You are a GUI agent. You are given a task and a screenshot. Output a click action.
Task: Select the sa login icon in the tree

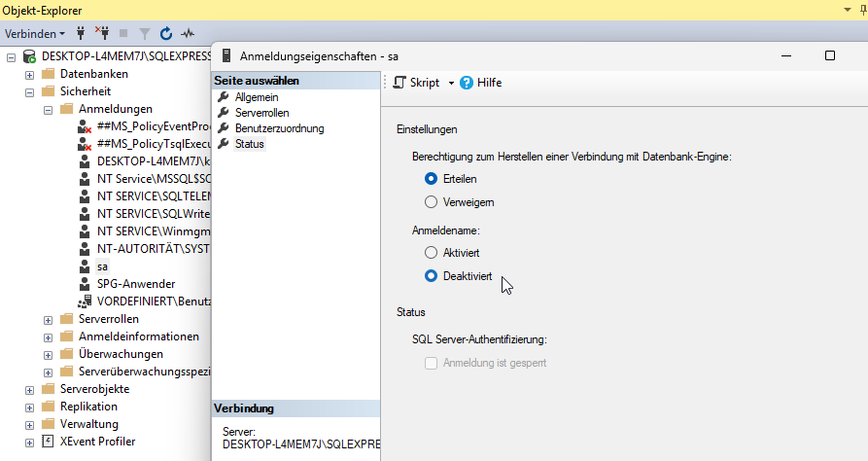(x=85, y=266)
